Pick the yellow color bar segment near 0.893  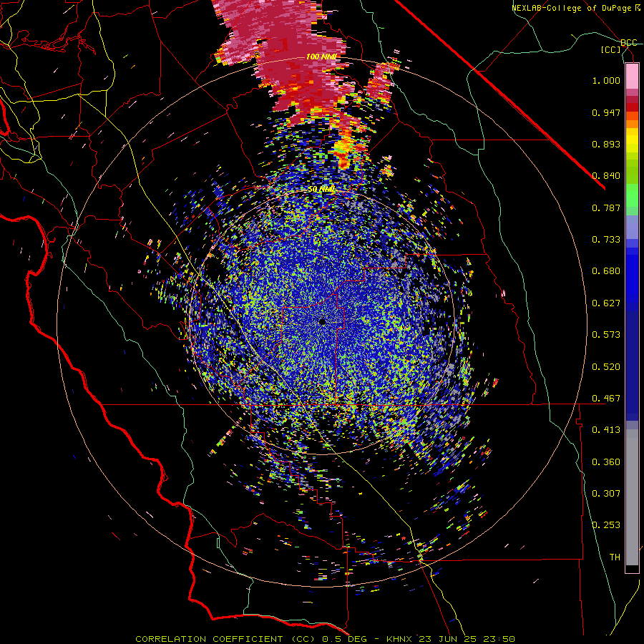click(632, 140)
